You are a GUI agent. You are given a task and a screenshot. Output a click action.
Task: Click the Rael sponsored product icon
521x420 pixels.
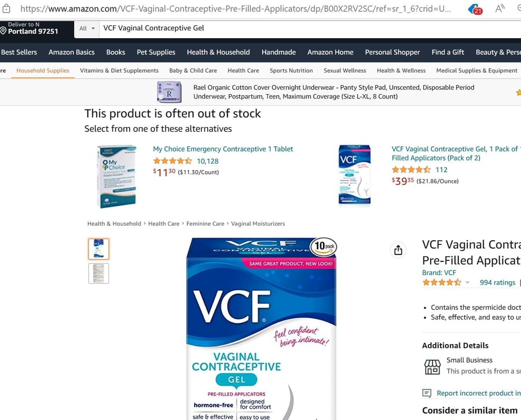pyautogui.click(x=169, y=92)
